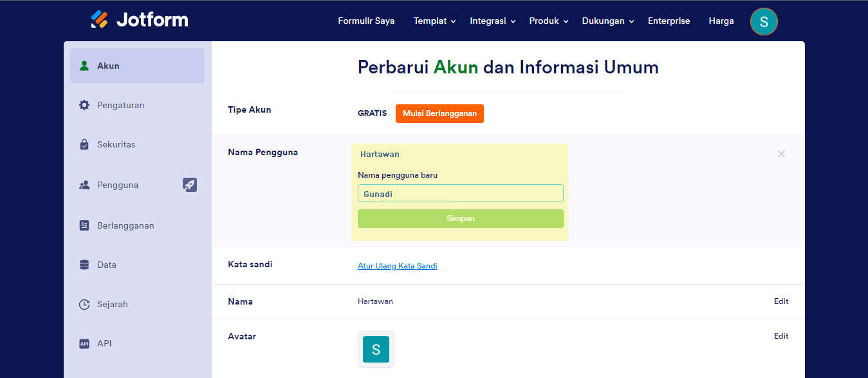
Task: Click the Pengguna people icon
Action: pos(84,185)
